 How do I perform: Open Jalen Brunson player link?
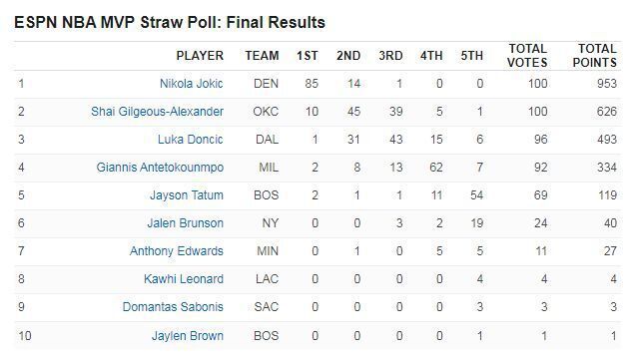click(x=185, y=223)
